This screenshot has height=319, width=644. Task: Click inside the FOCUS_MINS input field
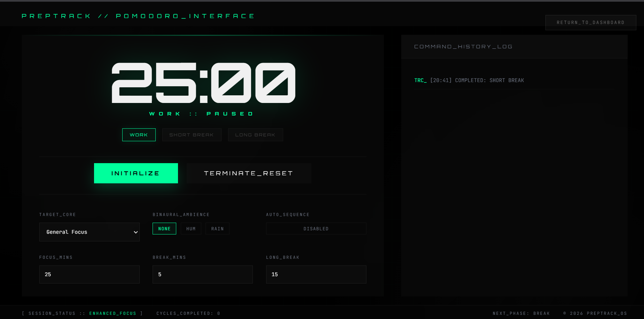coord(89,274)
